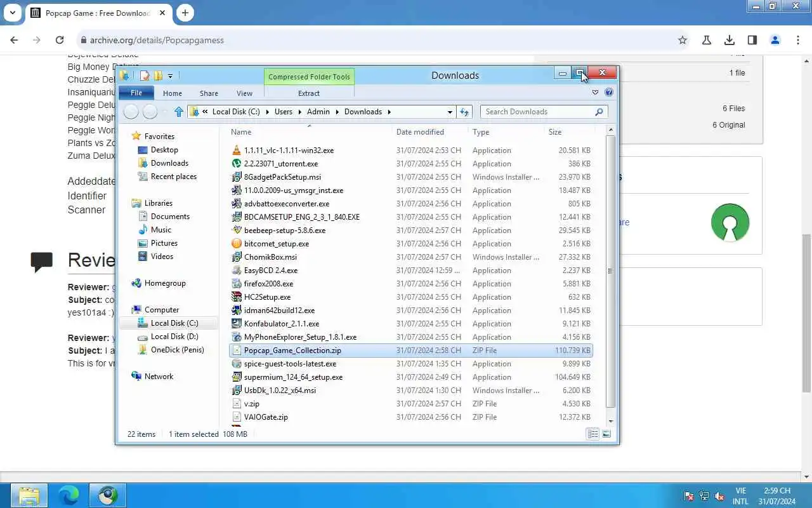Expand path chevron after Downloads in address bar
The height and width of the screenshot is (508, 812).
point(389,112)
